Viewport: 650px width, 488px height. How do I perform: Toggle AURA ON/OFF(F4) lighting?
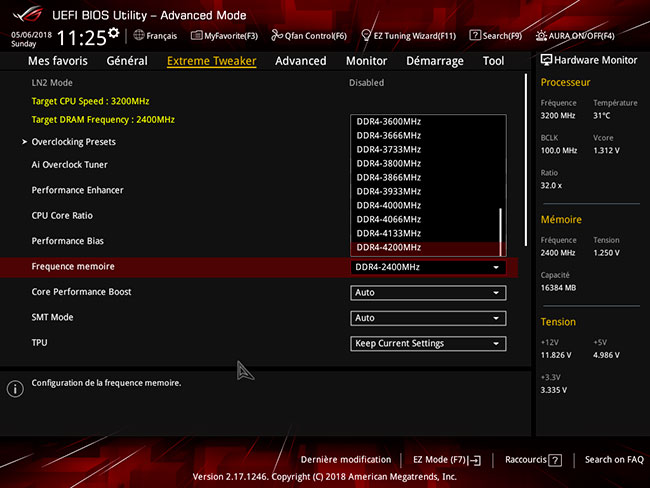(575, 36)
